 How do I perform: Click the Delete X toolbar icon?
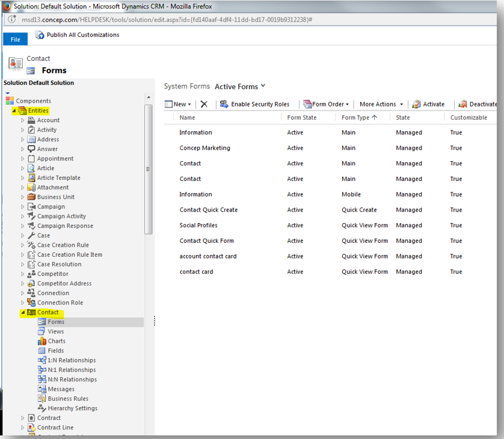click(204, 104)
